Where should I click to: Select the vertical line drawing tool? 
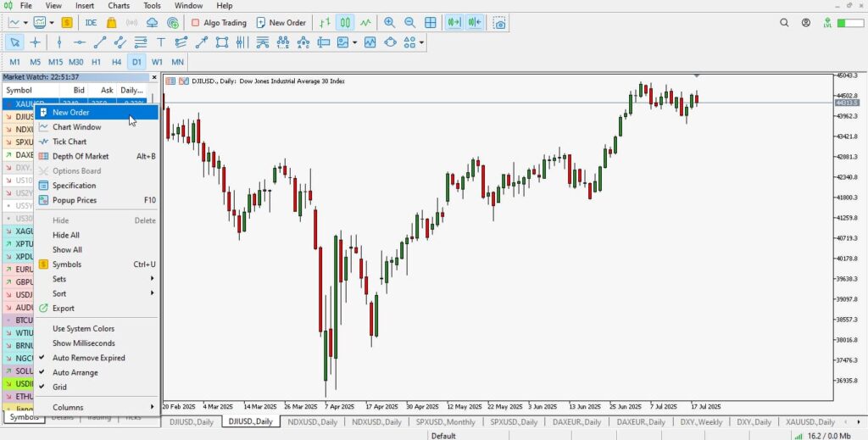[59, 42]
